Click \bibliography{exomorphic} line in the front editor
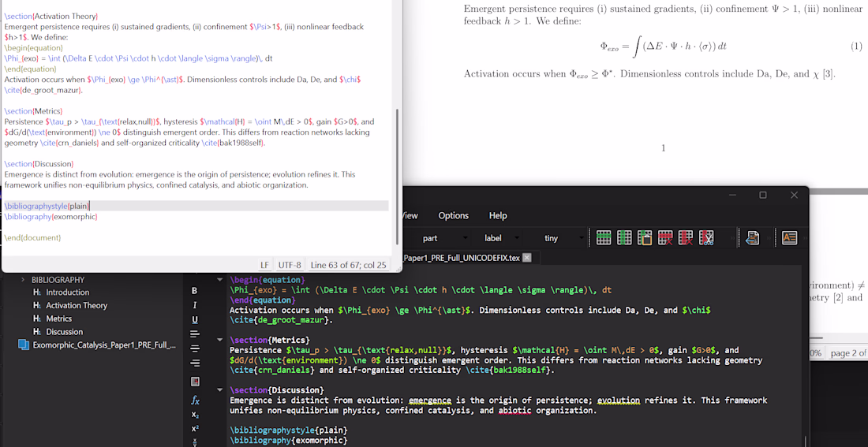The image size is (868, 447). pos(51,217)
